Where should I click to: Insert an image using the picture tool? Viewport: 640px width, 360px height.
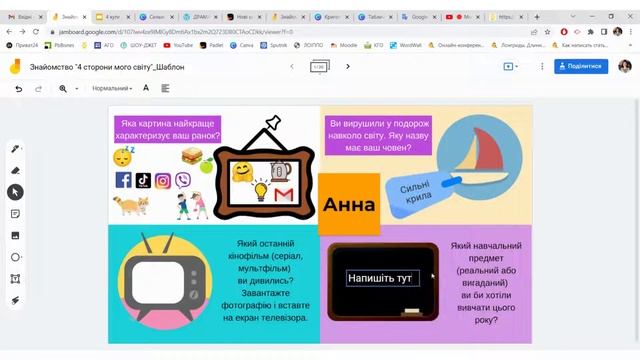(16, 236)
